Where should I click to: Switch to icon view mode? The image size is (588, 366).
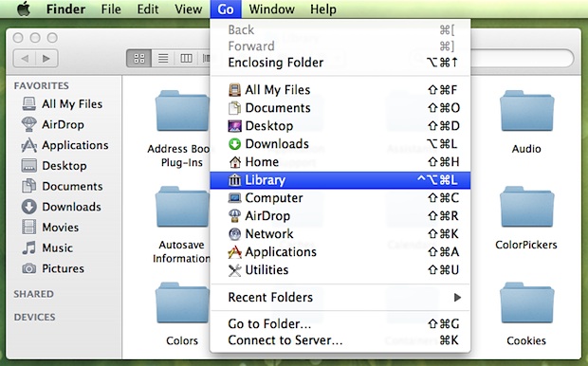coord(139,58)
